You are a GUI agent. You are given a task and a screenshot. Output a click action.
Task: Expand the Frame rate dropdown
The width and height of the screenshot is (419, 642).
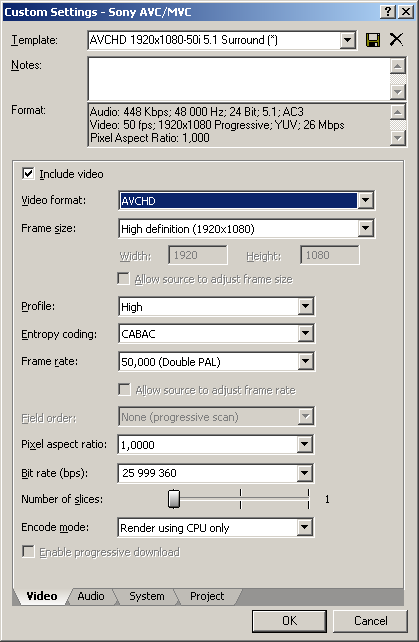pyautogui.click(x=305, y=362)
